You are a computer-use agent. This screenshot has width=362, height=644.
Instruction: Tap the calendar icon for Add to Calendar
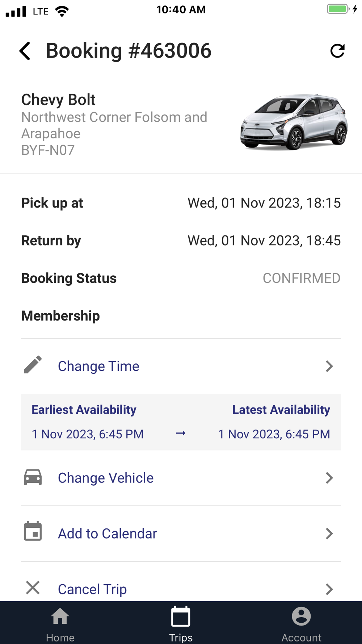pos(33,531)
